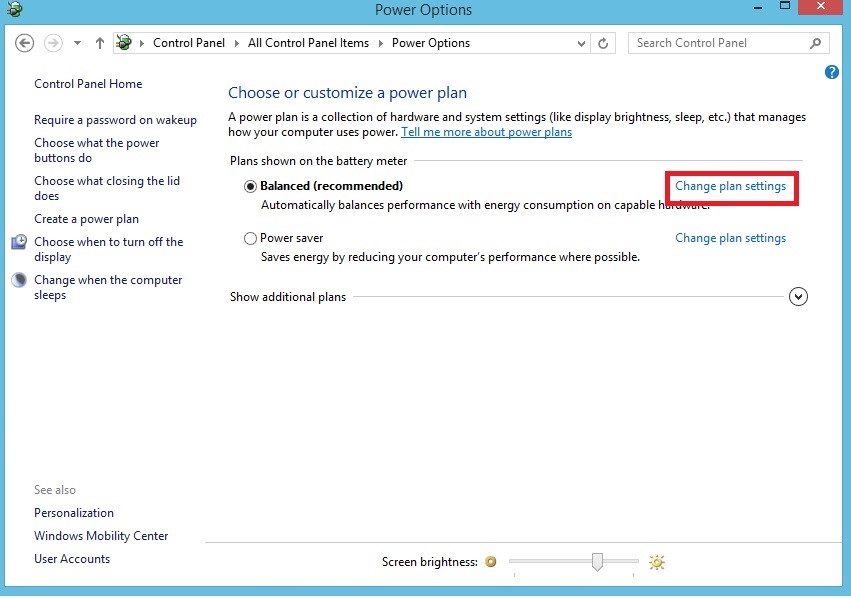Click the Control Panel icon in address bar
Viewport: 851px width, 598px height.
point(125,43)
